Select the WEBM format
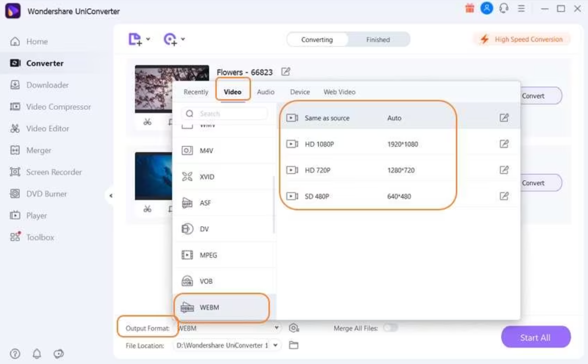 (x=224, y=307)
